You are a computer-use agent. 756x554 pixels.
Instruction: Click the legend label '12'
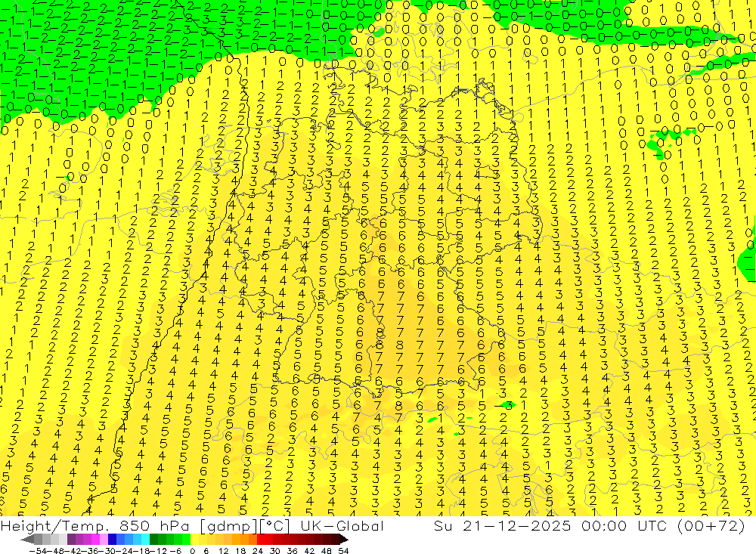[223, 551]
